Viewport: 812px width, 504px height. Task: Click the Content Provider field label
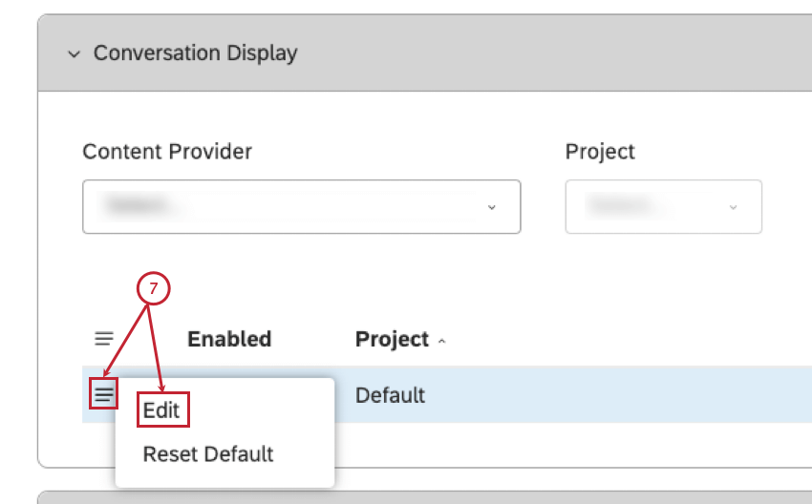[x=167, y=152]
